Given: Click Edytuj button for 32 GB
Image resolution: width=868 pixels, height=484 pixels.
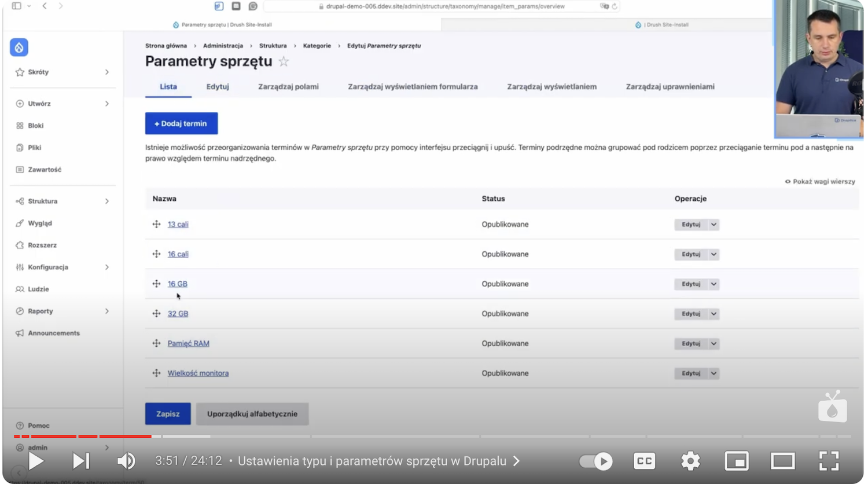Looking at the screenshot, I should tap(691, 314).
